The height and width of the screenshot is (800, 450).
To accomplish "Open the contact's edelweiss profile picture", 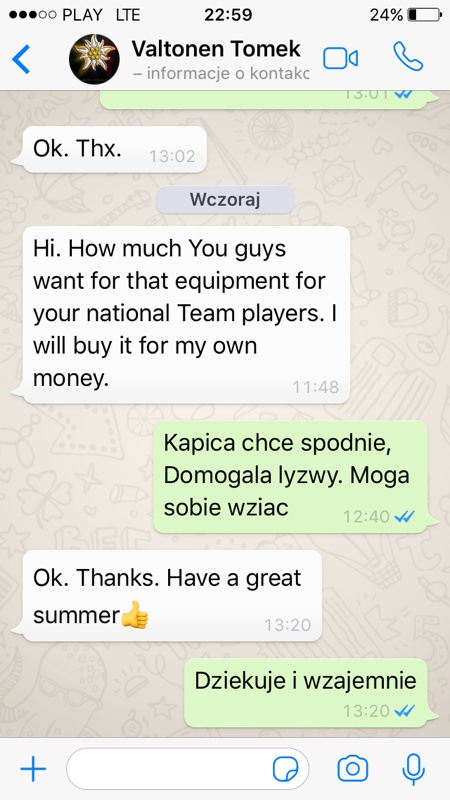I will (94, 59).
